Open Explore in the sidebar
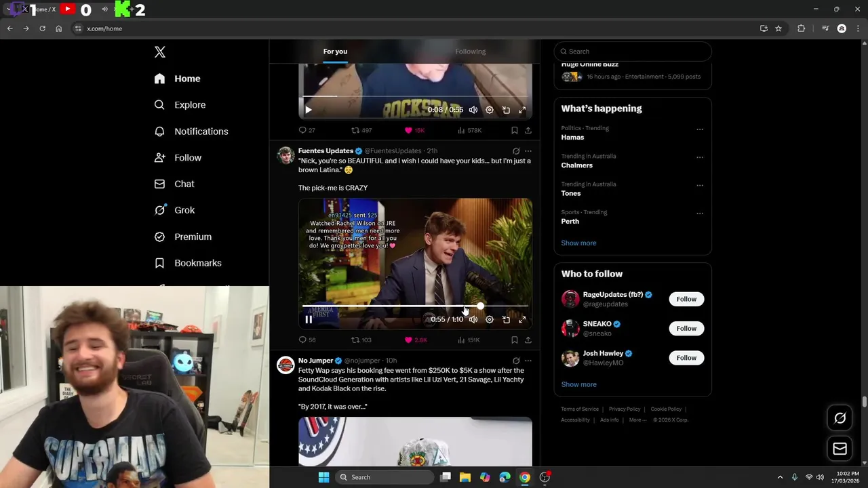This screenshot has height=488, width=868. coord(180,105)
